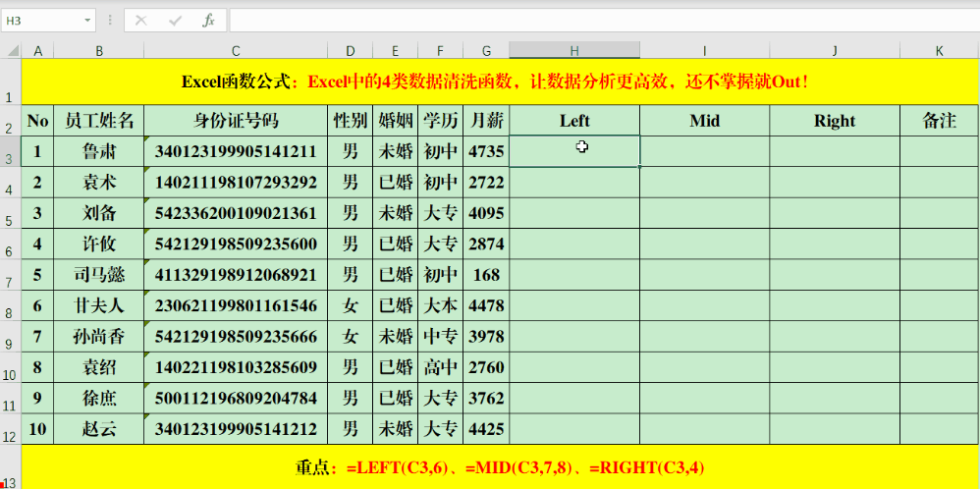Click education cell 高中 for 袁绍
The image size is (980, 489).
[x=441, y=367]
